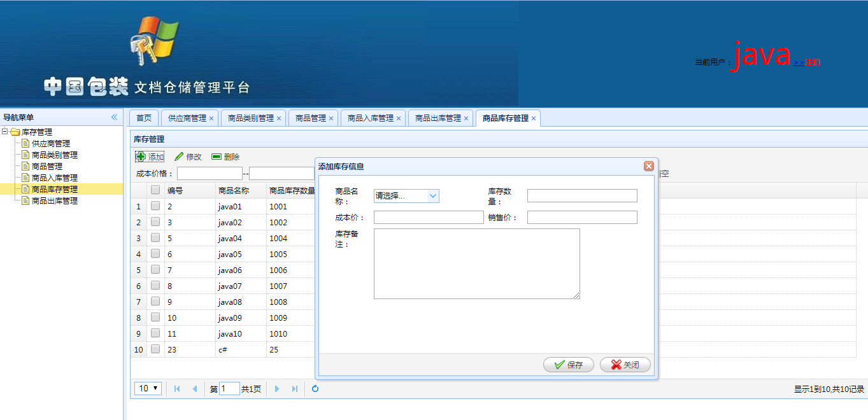This screenshot has width=868, height=420.
Task: Click the 保存 save button
Action: [x=569, y=365]
